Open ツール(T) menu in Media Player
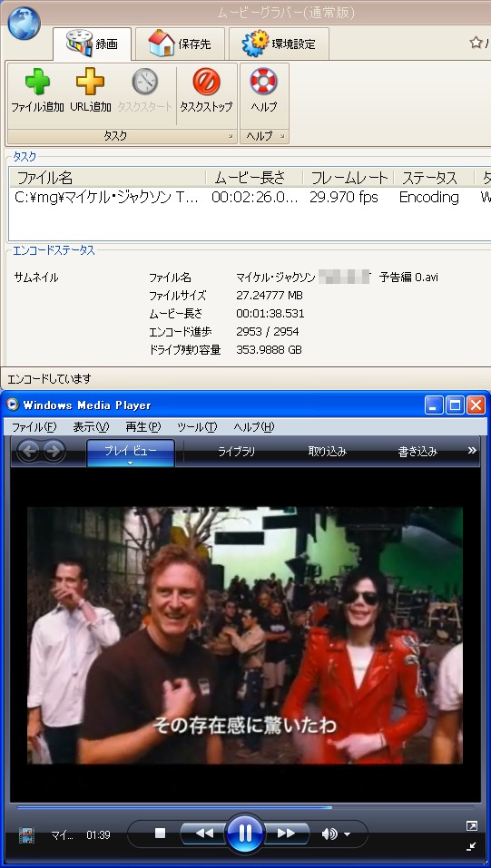The image size is (491, 868). (197, 427)
